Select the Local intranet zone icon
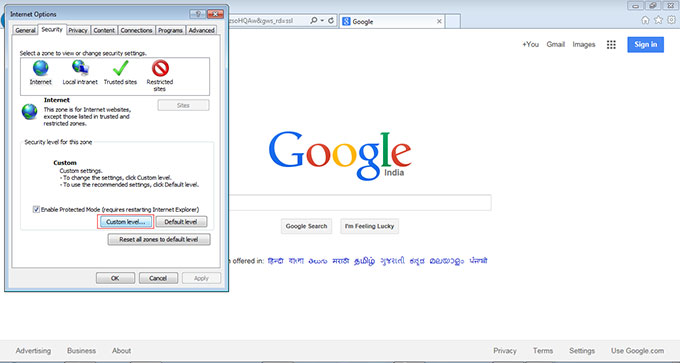Screen dimensions: 680x363 pos(80,68)
